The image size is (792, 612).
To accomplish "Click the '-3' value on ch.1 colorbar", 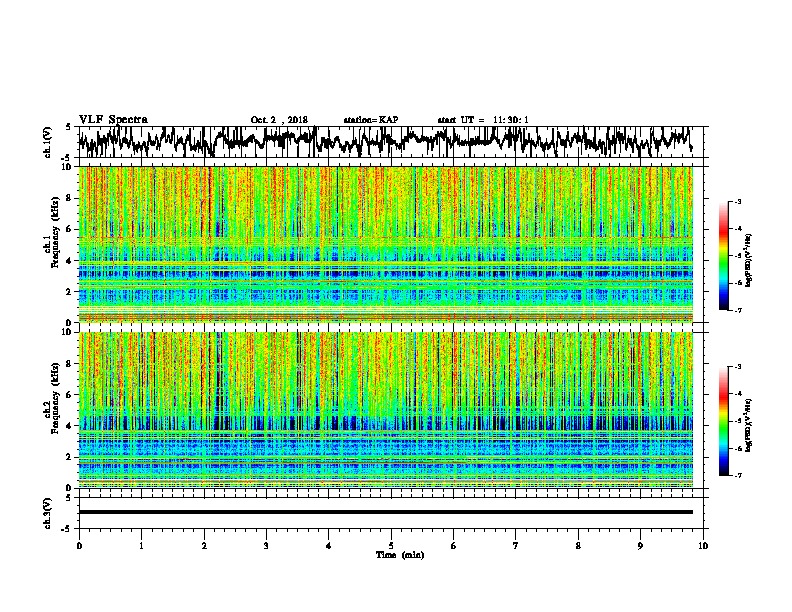I will pos(736,202).
